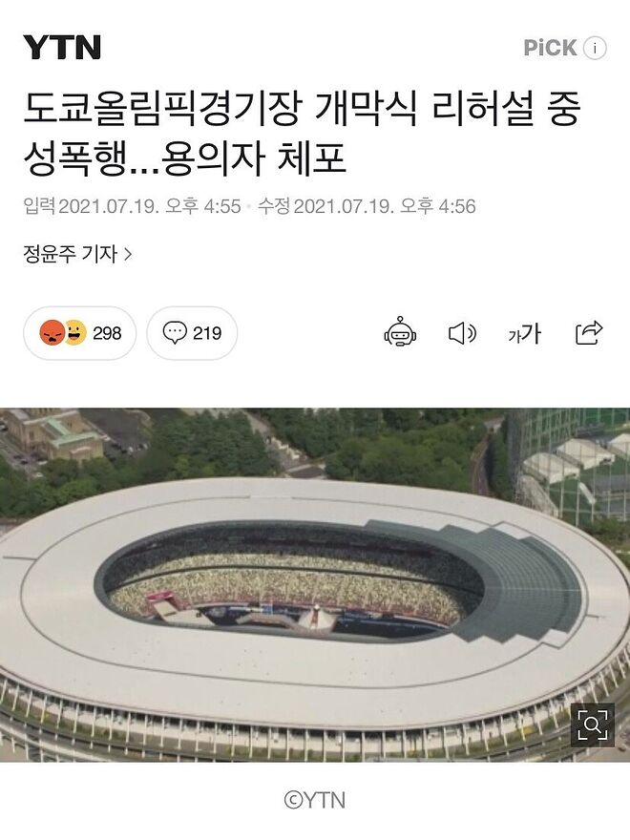Expand reporter details via chevron arrow
The image size is (630, 840).
coord(128,254)
